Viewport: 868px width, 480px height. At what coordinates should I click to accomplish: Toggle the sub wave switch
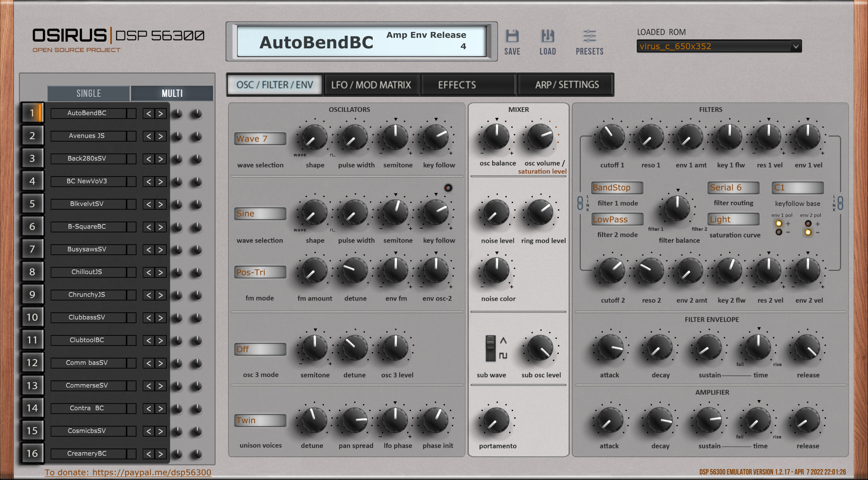pyautogui.click(x=490, y=348)
